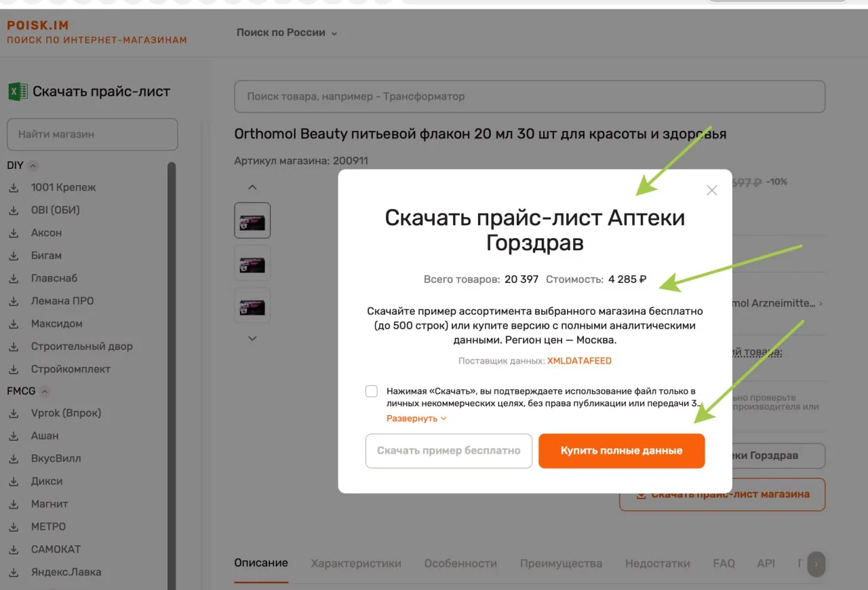Click download icon next to 1001 Крепеж
The height and width of the screenshot is (590, 868).
click(14, 188)
